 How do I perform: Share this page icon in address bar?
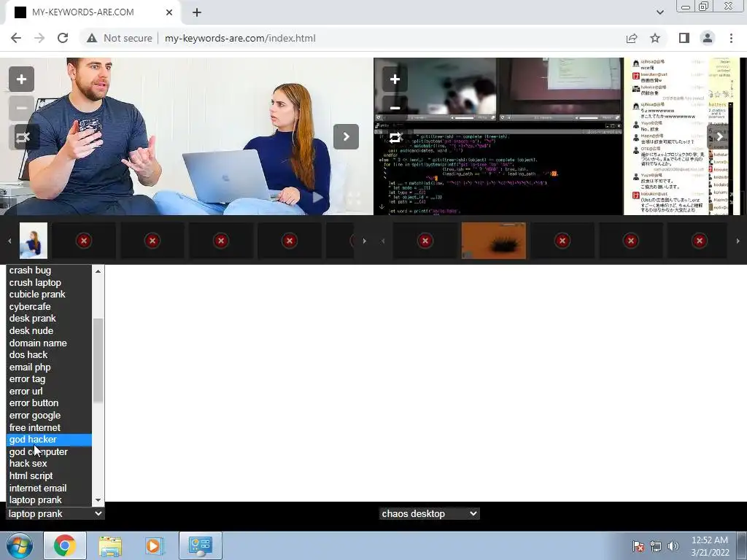coord(632,38)
